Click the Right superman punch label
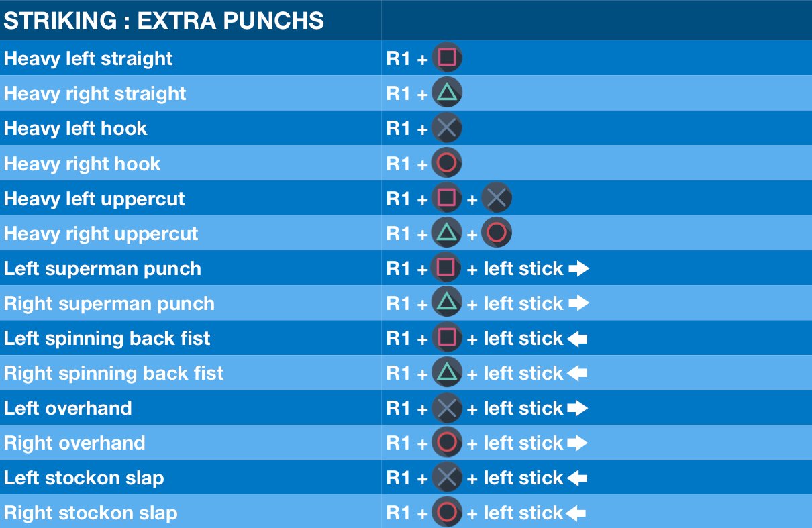 tap(109, 303)
